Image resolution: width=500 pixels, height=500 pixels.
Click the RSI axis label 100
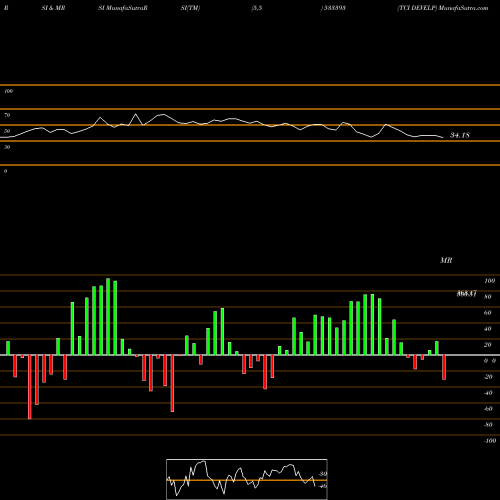click(8, 91)
